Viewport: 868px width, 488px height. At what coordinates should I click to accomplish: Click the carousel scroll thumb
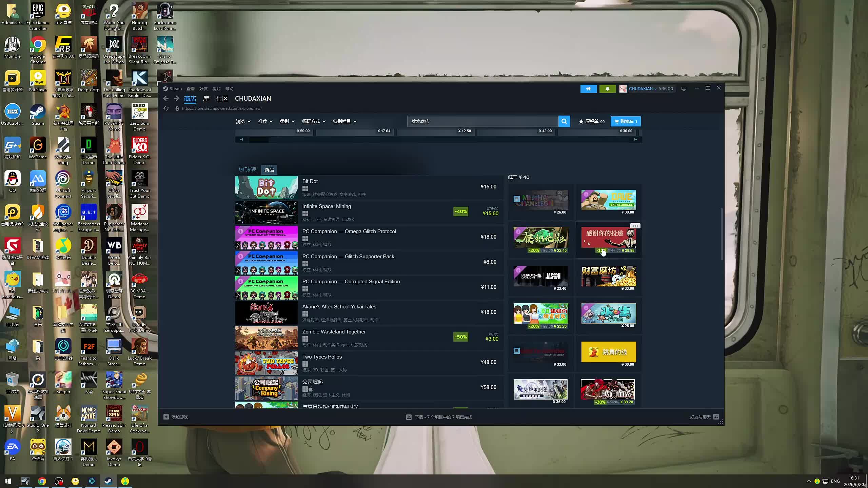[259, 139]
